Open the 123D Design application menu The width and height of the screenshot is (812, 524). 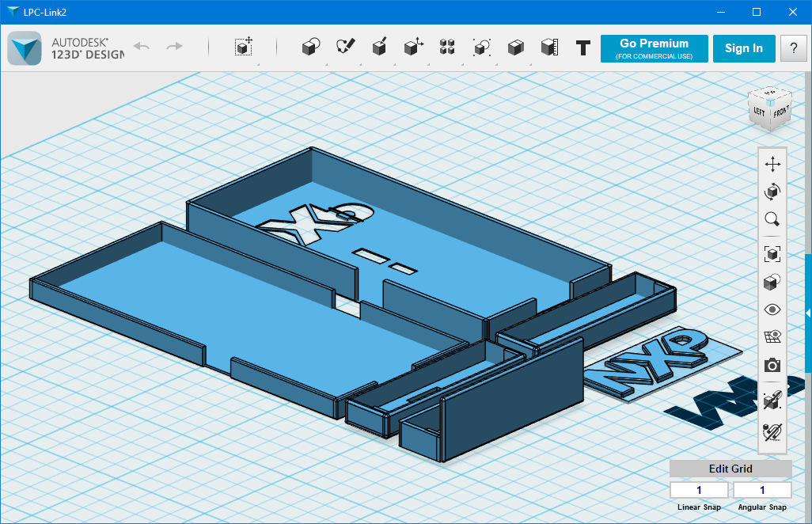click(x=25, y=47)
